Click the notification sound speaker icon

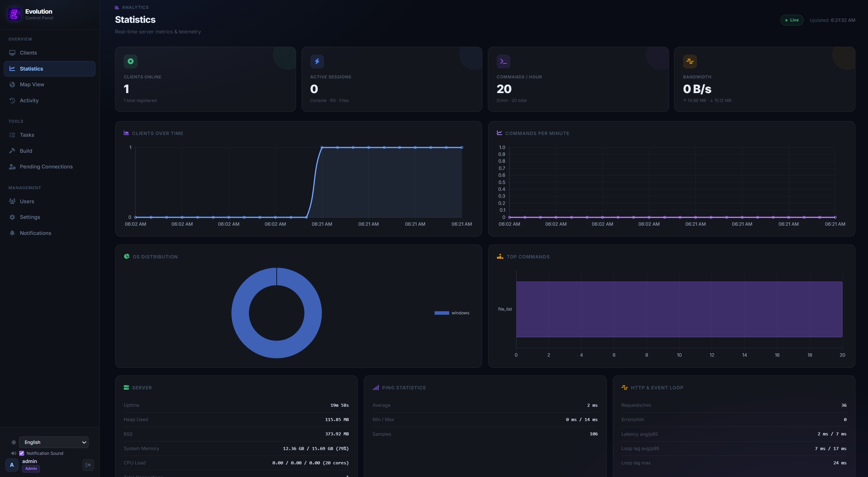[14, 453]
